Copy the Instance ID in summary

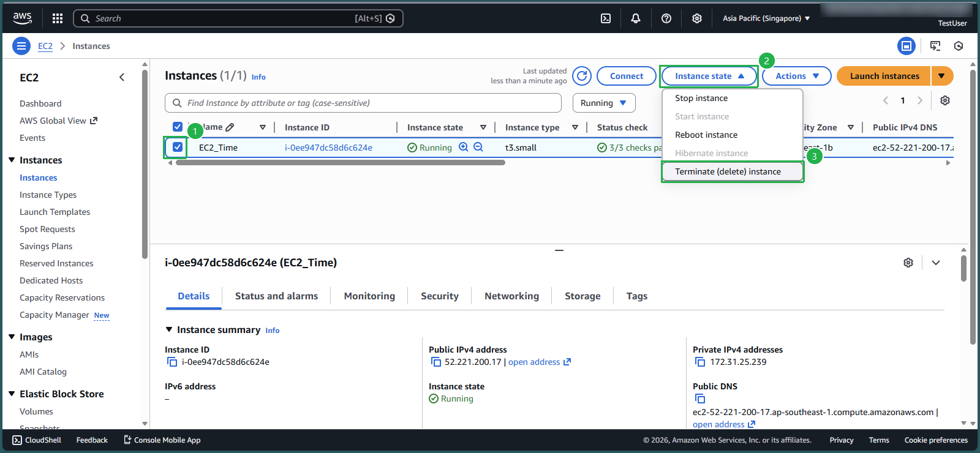point(172,362)
